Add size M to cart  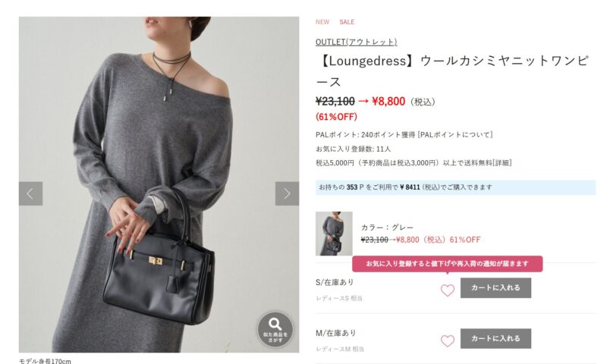pos(495,338)
